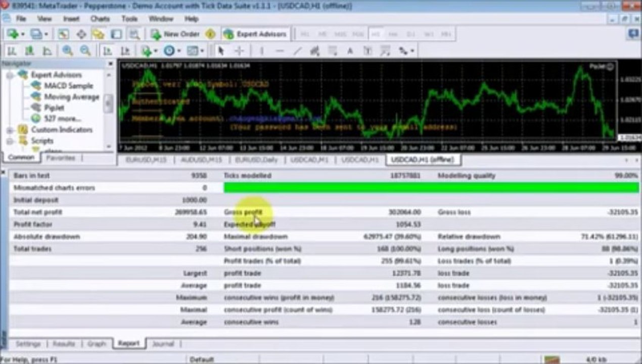Open the Periods dropdown arrow

[x=178, y=51]
